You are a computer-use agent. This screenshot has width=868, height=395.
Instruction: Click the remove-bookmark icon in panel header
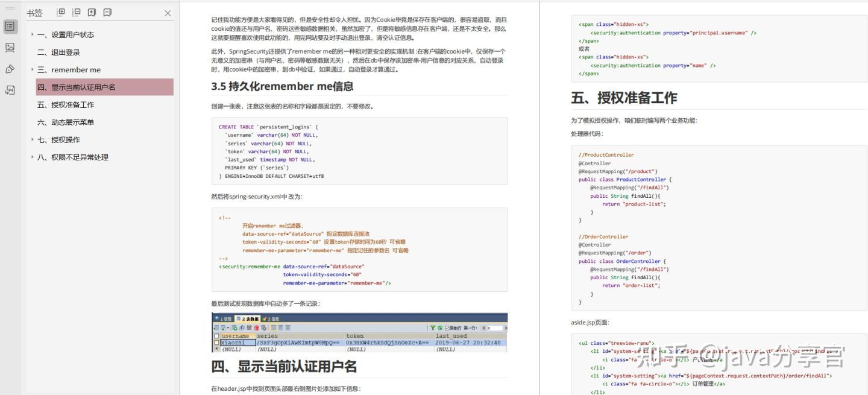[107, 13]
